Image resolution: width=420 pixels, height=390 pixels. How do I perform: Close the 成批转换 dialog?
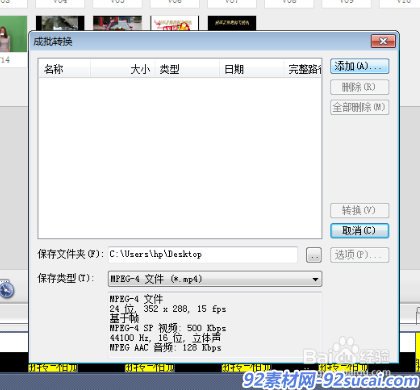(383, 41)
